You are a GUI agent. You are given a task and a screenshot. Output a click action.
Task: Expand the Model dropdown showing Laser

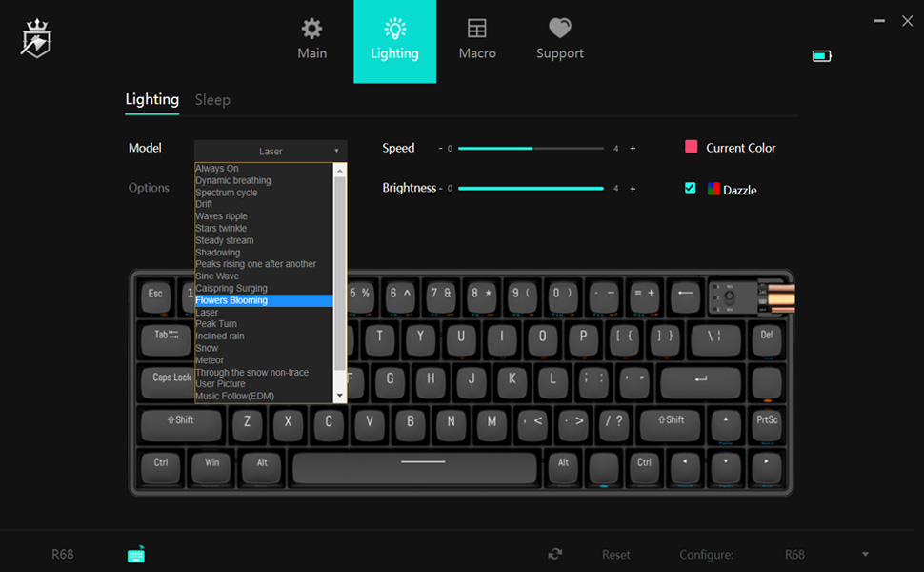tap(271, 151)
